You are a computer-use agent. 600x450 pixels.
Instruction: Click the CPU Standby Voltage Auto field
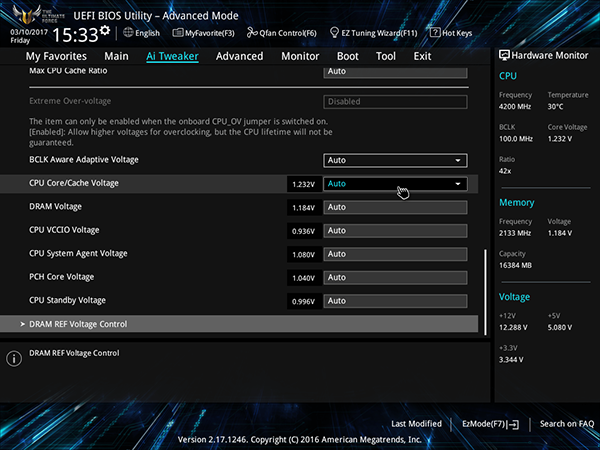tap(395, 301)
